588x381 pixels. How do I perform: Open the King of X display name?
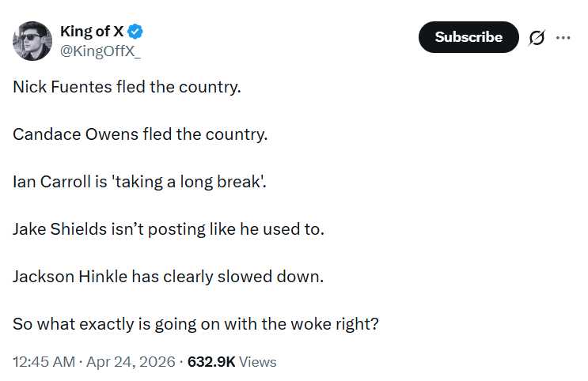[x=93, y=32]
